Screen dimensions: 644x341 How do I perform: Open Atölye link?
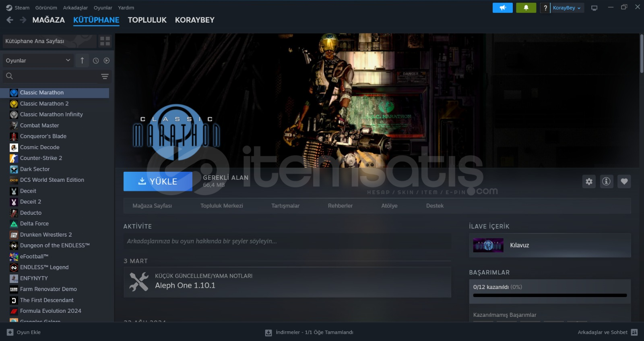[x=389, y=206]
